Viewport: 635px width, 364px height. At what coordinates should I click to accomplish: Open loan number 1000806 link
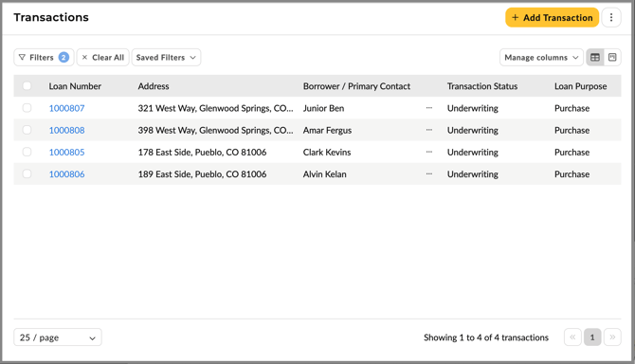[x=67, y=173]
